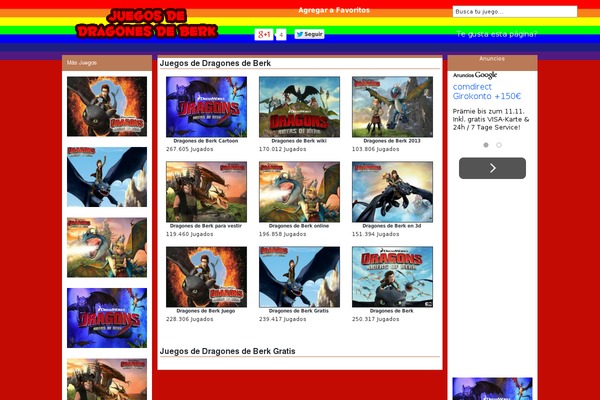600x400 pixels.
Task: Open Dragones de Berk wiki game thumbnail
Action: (x=299, y=107)
